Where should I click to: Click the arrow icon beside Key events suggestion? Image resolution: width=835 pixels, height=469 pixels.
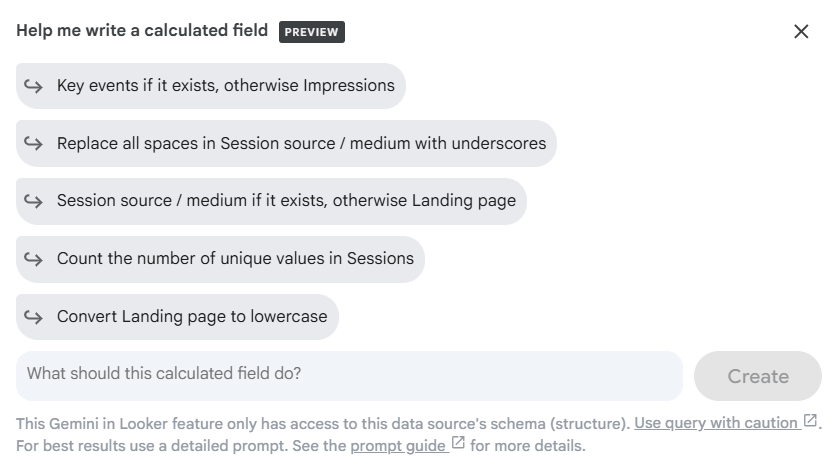click(x=34, y=86)
